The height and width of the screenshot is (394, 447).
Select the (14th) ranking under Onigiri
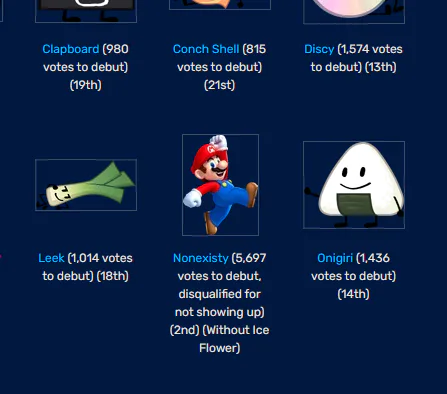(354, 294)
